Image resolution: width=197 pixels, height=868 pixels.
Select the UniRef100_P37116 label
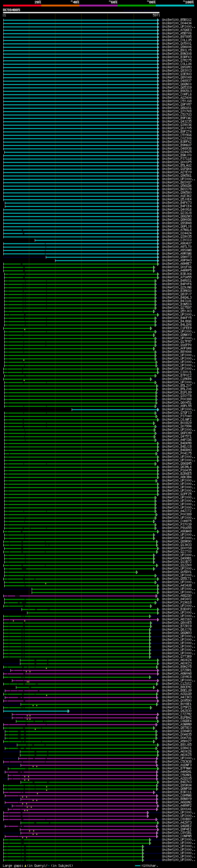[x=177, y=159]
